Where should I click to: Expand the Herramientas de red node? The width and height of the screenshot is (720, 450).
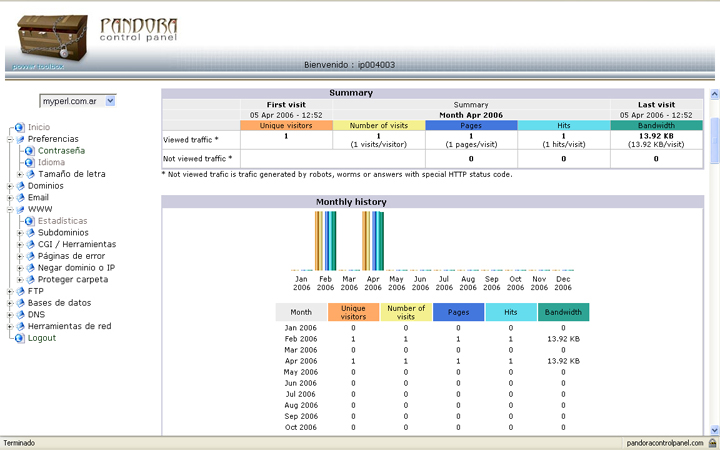9,326
